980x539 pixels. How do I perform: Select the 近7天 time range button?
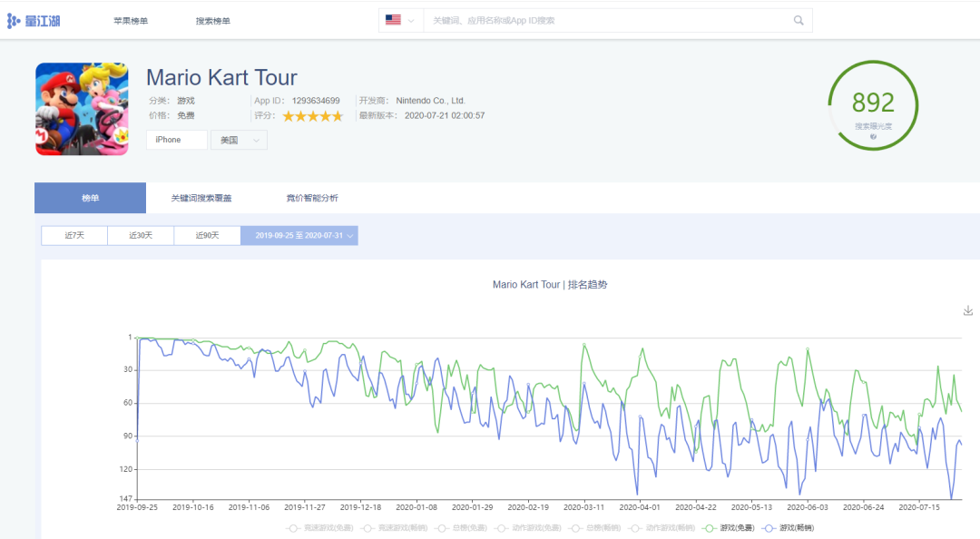pyautogui.click(x=74, y=236)
